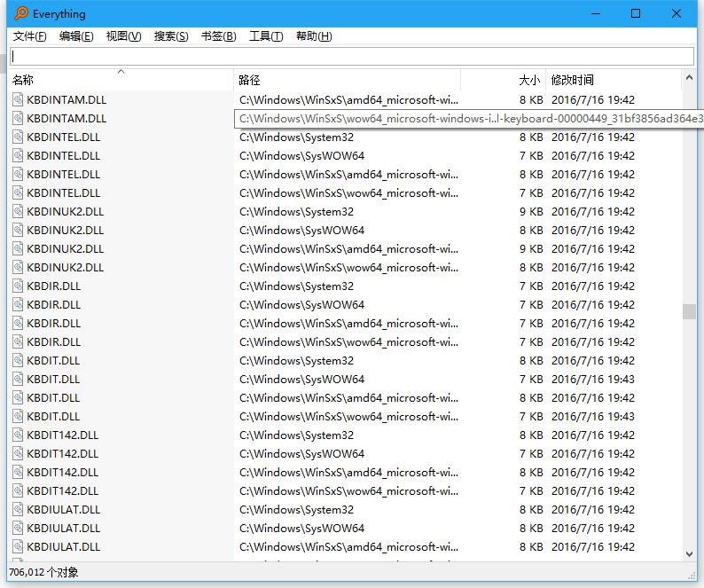This screenshot has height=588, width=704.
Task: Click file icon of KBDIT.DLL in SysWOW64
Action: click(x=18, y=379)
